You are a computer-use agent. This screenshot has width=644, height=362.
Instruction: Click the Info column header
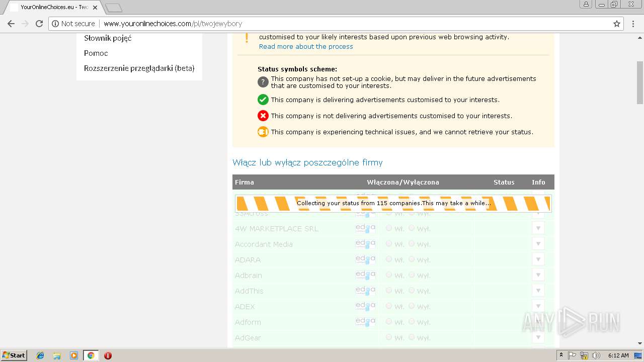click(538, 182)
